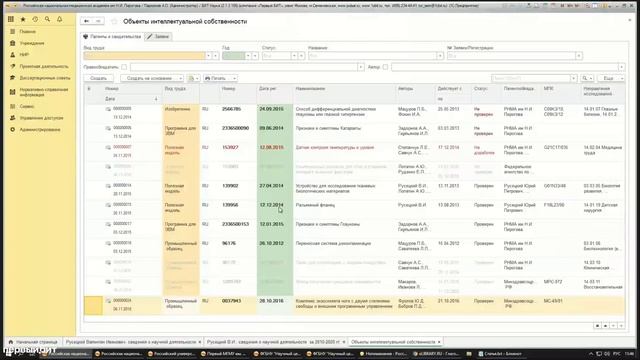Image resolution: width=640 pixels, height=360 pixels.
Task: Click the home icon of Начальная страница tab
Action: pyautogui.click(x=11, y=342)
